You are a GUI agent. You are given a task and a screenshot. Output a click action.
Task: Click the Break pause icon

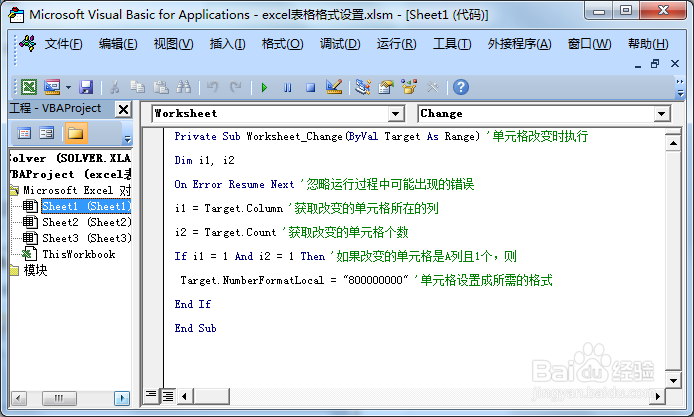click(287, 88)
